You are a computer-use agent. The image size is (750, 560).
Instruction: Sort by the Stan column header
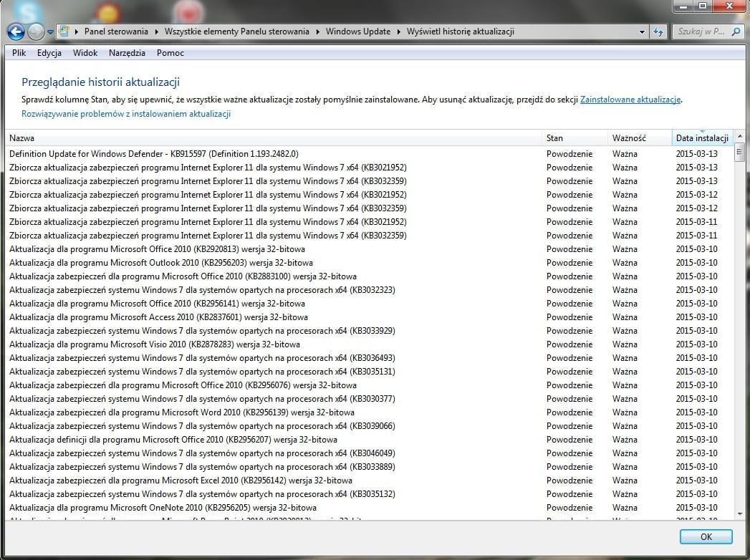(x=575, y=138)
